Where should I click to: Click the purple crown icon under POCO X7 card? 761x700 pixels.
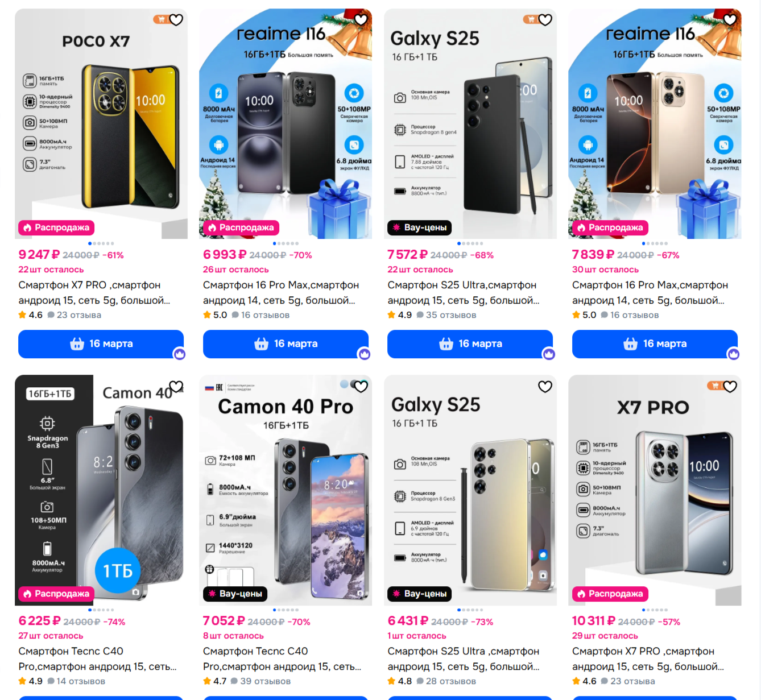pyautogui.click(x=180, y=354)
